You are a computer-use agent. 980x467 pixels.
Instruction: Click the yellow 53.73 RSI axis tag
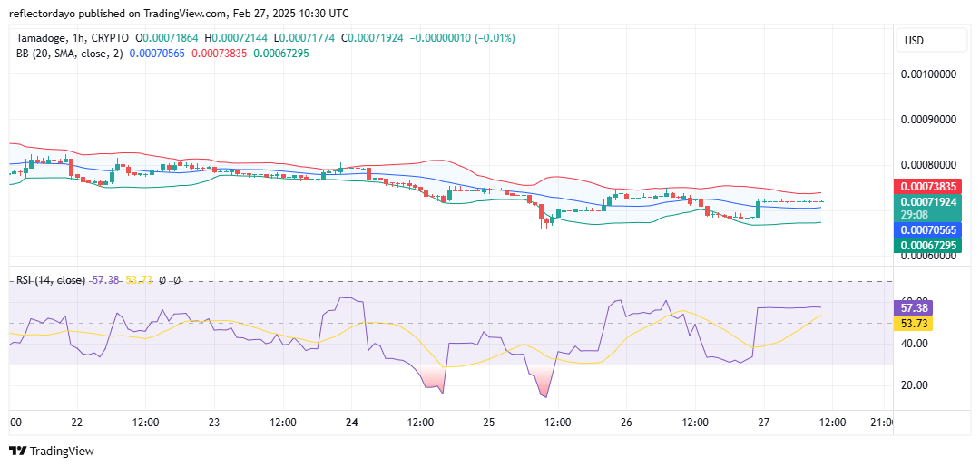click(915, 324)
